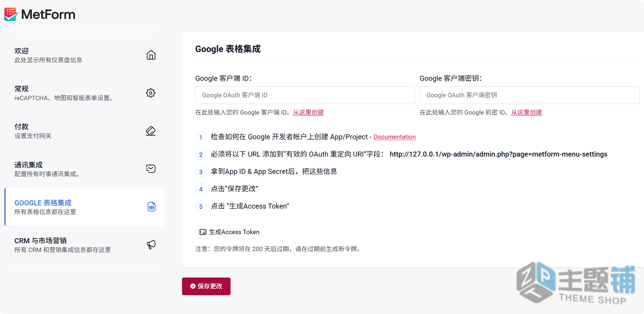Open the CRM 与市场营销 tab
The height and width of the screenshot is (314, 644).
[85, 245]
